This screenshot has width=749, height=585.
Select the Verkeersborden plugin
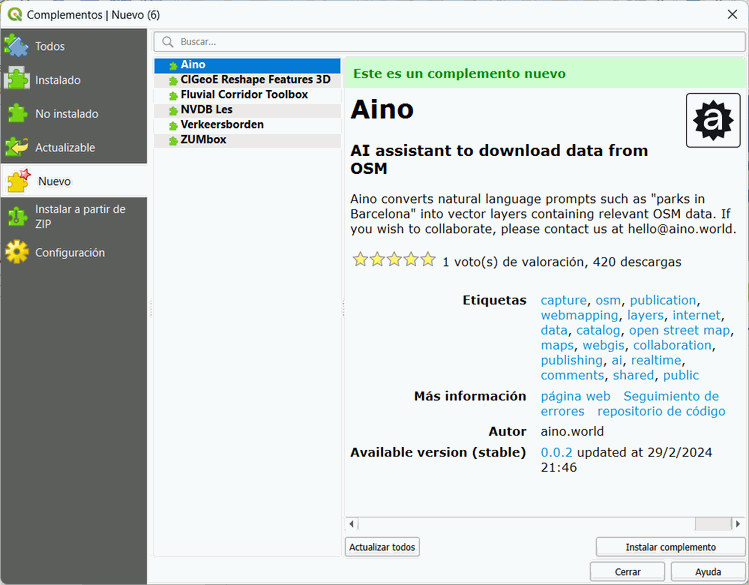[x=247, y=125]
